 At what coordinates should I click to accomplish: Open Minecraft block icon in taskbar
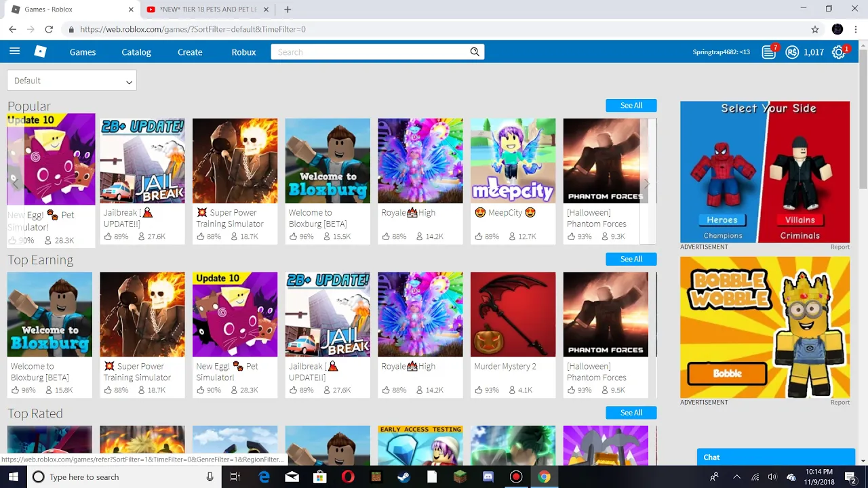click(x=460, y=476)
